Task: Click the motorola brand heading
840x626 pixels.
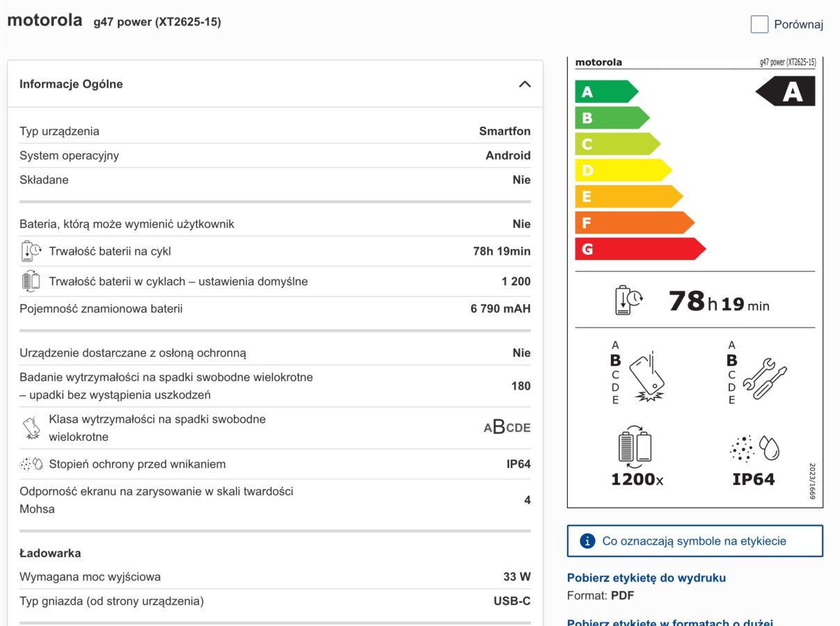Action: [x=45, y=20]
